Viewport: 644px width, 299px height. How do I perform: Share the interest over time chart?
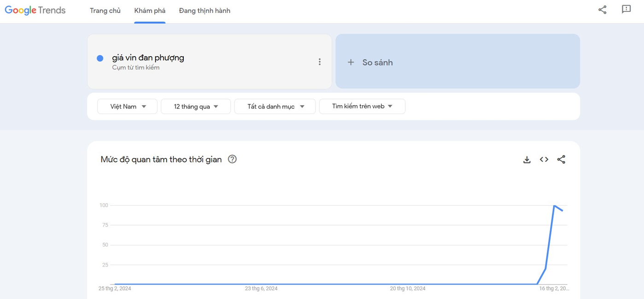[x=561, y=160]
